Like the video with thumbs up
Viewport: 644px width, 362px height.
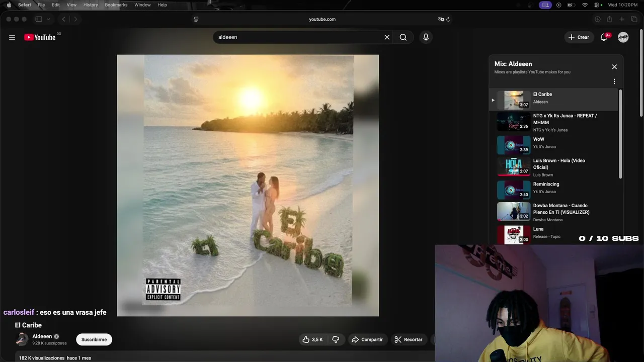click(312, 340)
